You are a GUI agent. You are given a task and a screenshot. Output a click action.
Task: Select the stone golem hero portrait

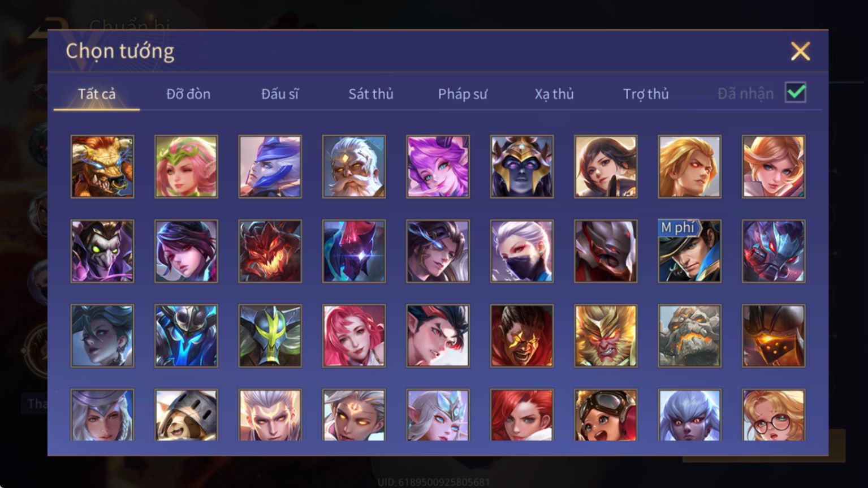pos(689,336)
